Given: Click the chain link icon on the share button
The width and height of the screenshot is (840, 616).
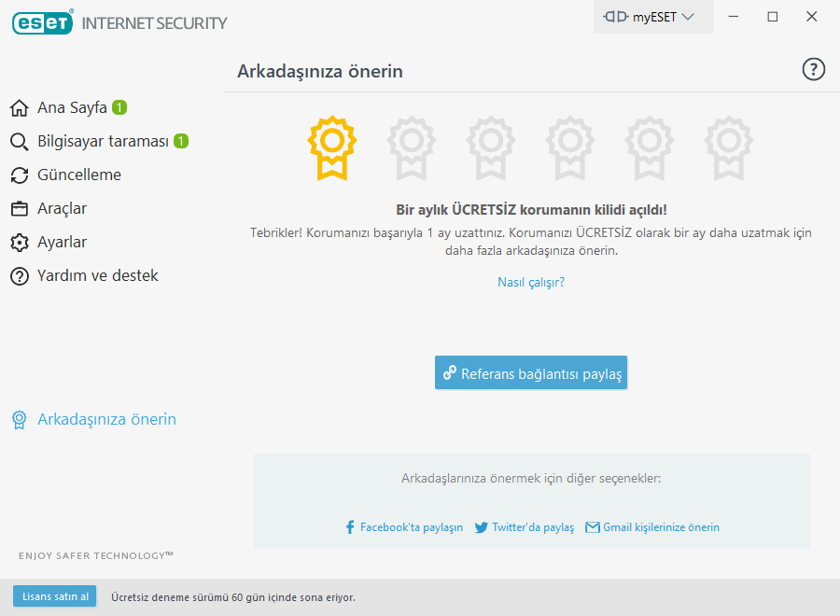Looking at the screenshot, I should (450, 372).
